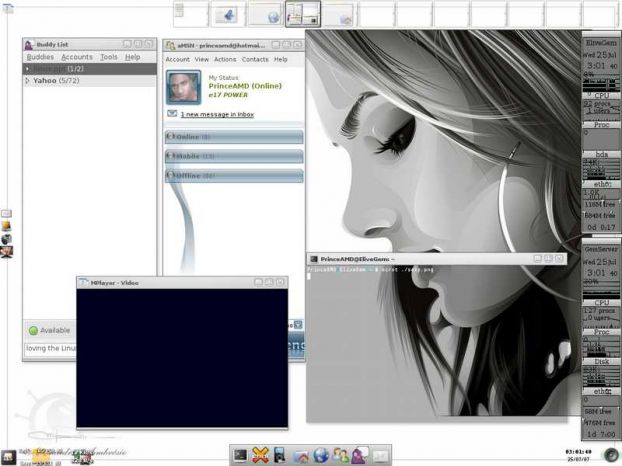Click the lower monitor Disk label

pos(601,362)
